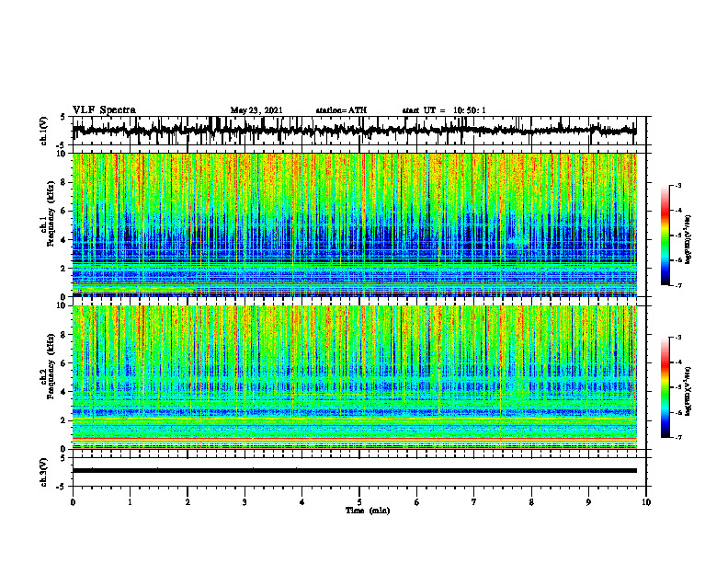The width and height of the screenshot is (728, 563).
Task: Click the "-3" tick on ch.1 color bar
Action: 678,186
